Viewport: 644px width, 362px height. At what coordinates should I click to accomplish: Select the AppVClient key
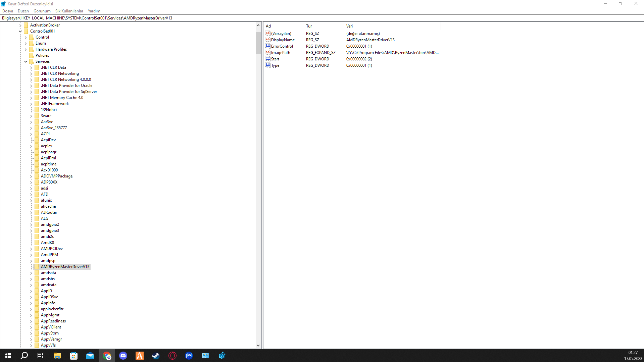[x=51, y=327]
